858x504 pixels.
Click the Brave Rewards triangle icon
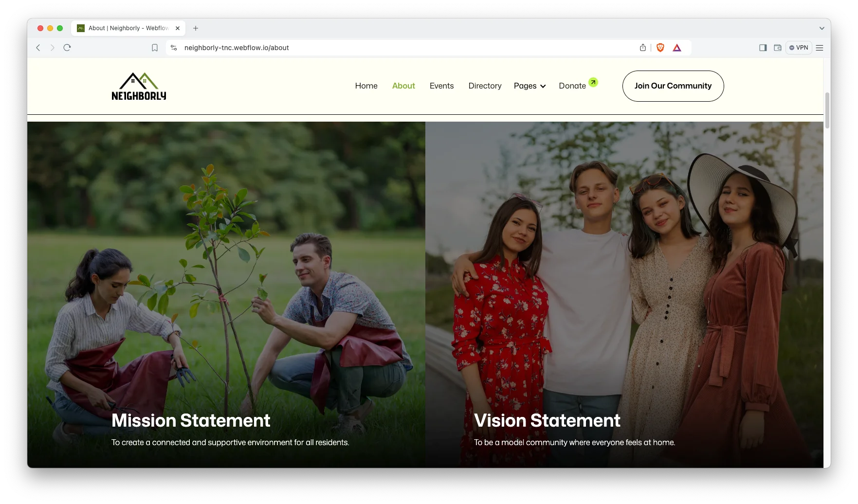676,48
